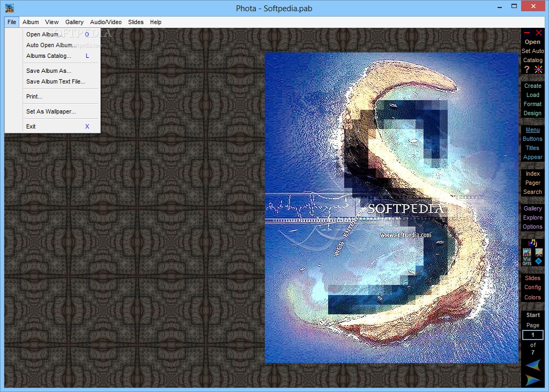This screenshot has height=392, width=549.
Task: Click the underlined Menu link
Action: pyautogui.click(x=532, y=130)
